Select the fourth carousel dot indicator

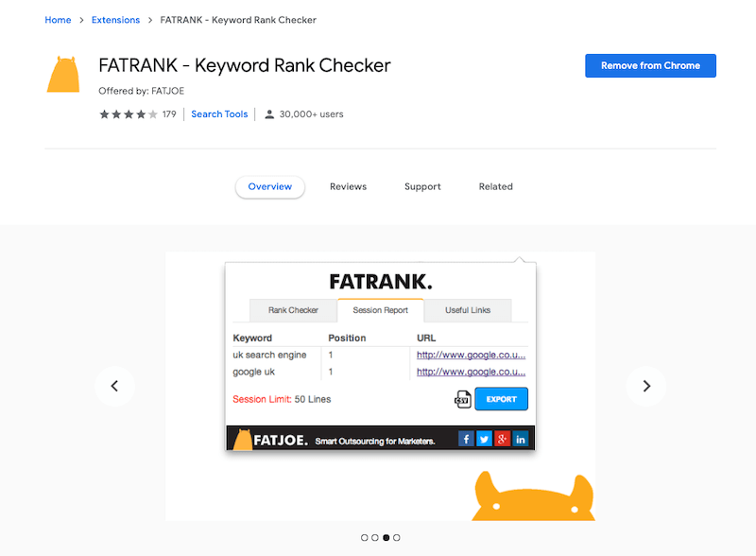pyautogui.click(x=397, y=538)
